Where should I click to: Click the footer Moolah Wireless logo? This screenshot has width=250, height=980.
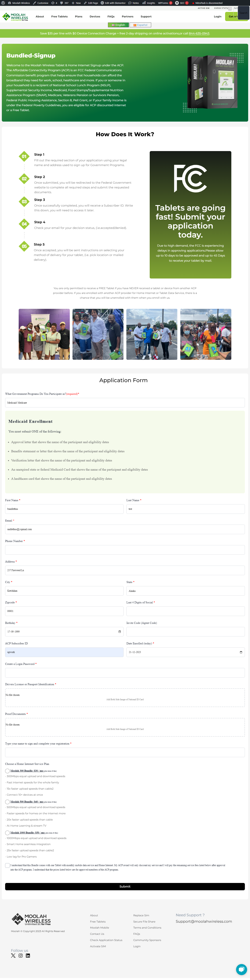31,919
